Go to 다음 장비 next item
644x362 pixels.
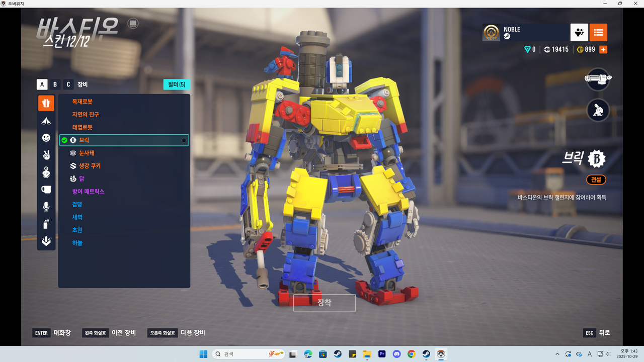coord(176,333)
